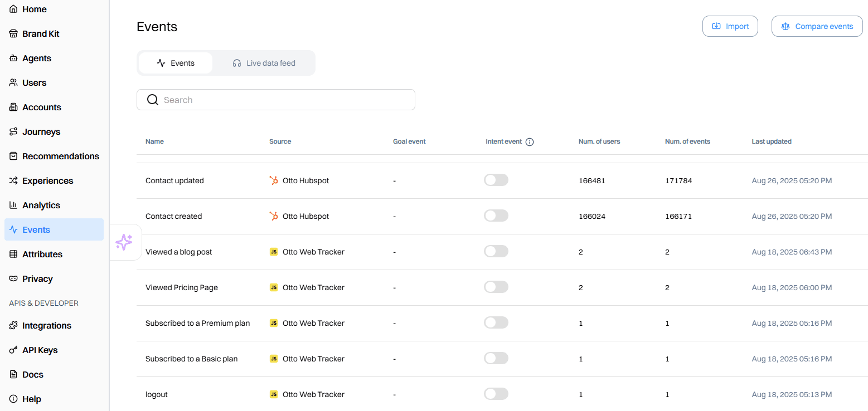Toggle intent event for Subscribed to a Premium plan

pos(496,322)
